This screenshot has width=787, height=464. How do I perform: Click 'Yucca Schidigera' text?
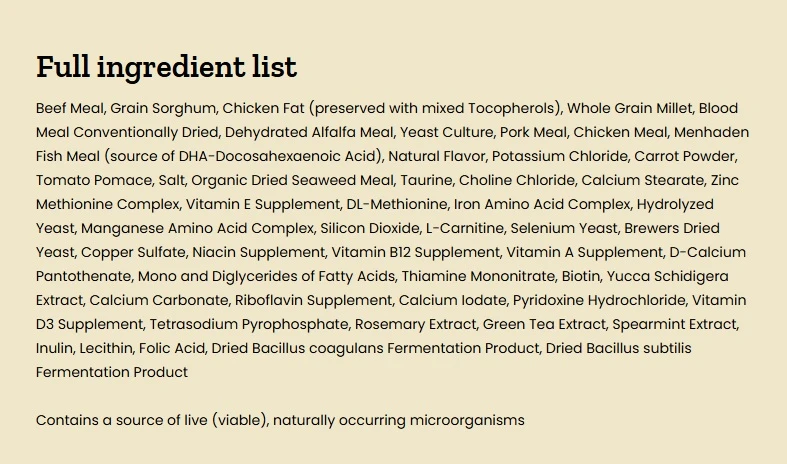tap(668, 276)
